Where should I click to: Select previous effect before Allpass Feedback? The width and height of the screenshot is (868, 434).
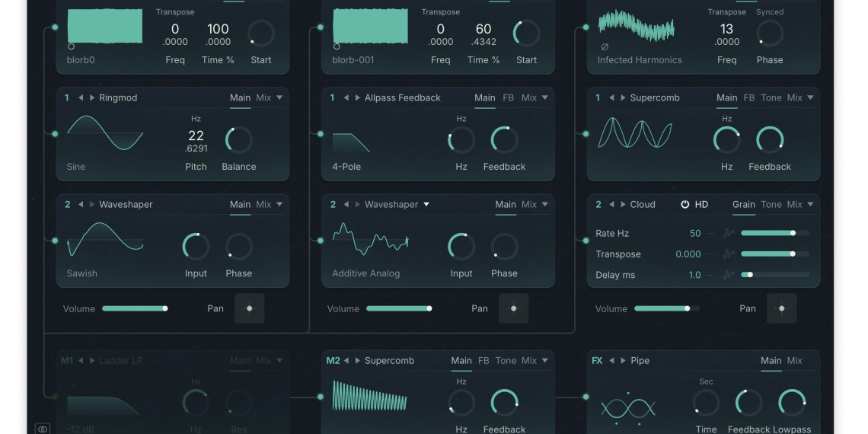click(346, 97)
